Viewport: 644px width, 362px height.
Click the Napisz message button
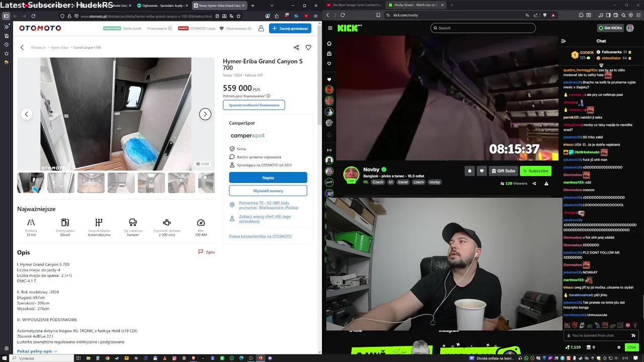pos(268,177)
